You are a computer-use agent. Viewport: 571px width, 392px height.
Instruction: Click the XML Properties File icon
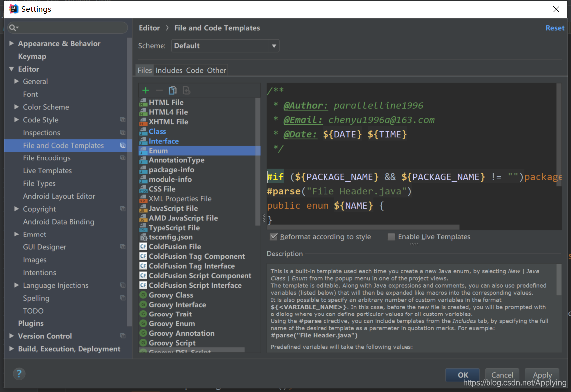coord(143,199)
